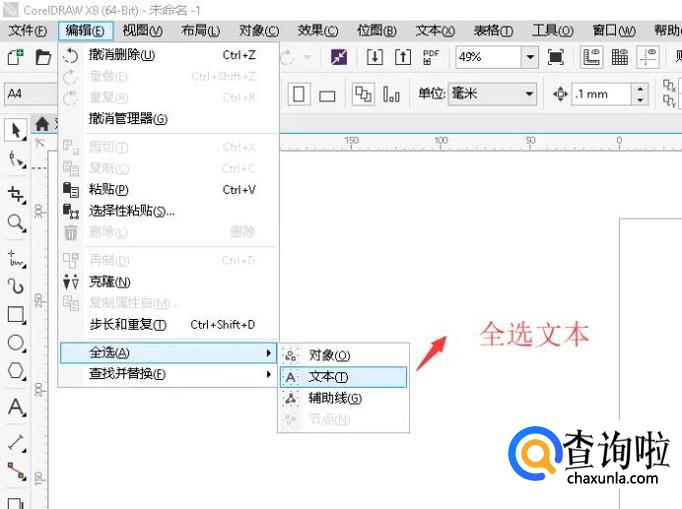Screen dimensions: 682x509
Task: Expand the 全选(A) submenu
Action: point(168,352)
